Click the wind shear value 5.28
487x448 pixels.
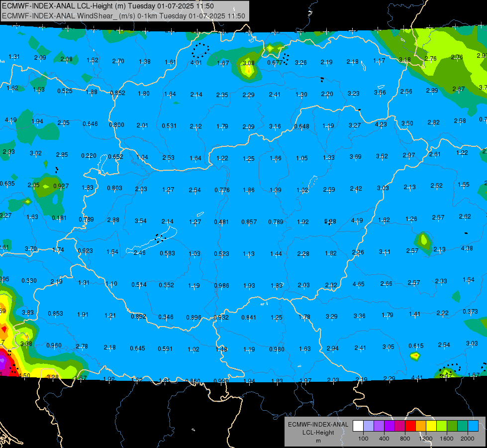click(330, 222)
